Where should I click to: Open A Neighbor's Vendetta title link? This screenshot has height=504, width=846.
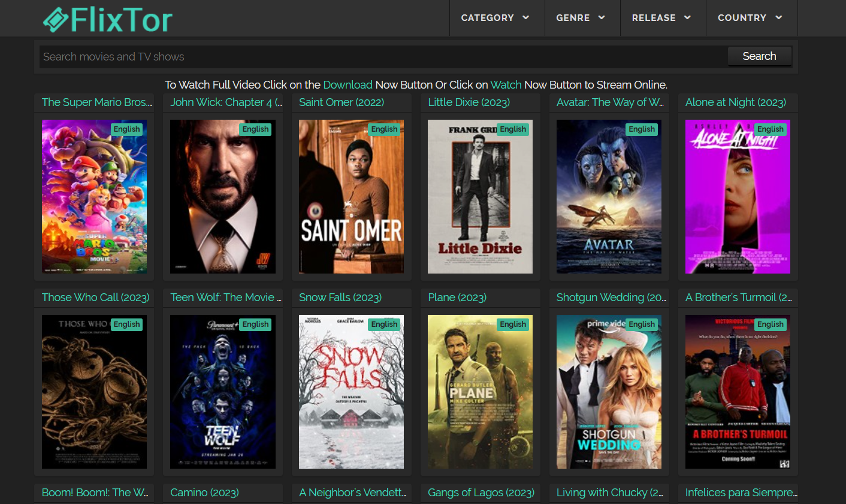[353, 493]
